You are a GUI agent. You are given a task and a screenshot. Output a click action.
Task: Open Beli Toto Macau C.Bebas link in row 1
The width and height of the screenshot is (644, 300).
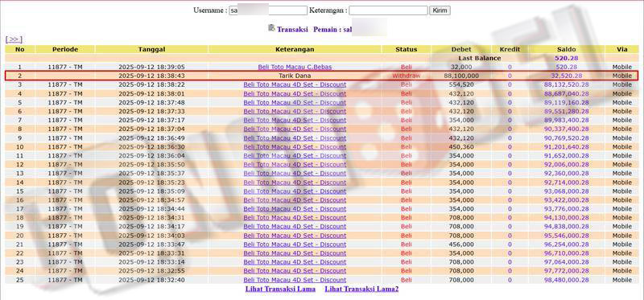tap(295, 67)
